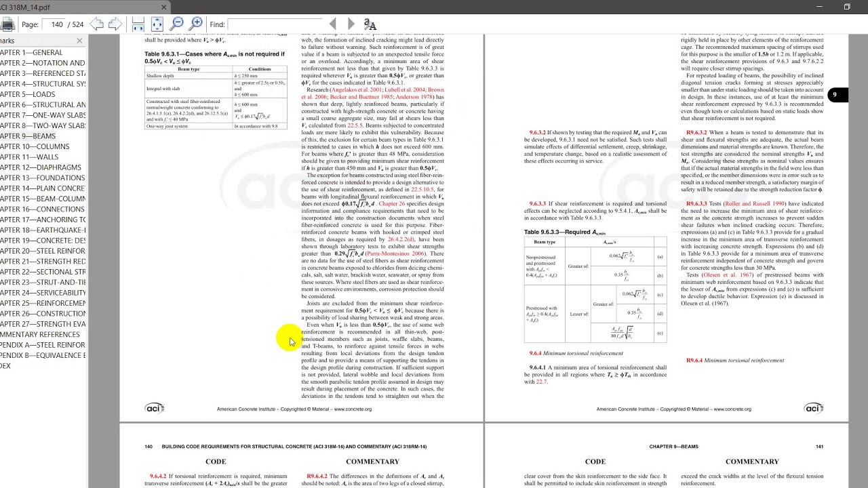This screenshot has height=488, width=868.
Task: Open bookmark Chapter 12—Diaphragms
Action: pyautogui.click(x=41, y=167)
